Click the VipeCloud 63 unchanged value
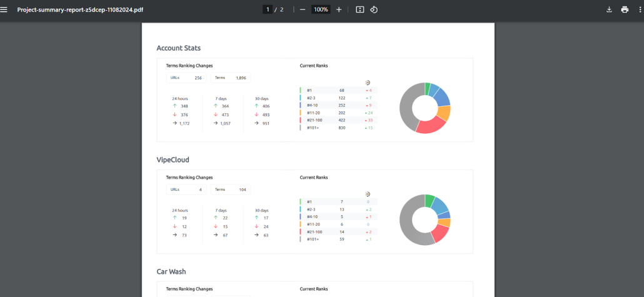Screen dimensions: 644x297 [266, 235]
